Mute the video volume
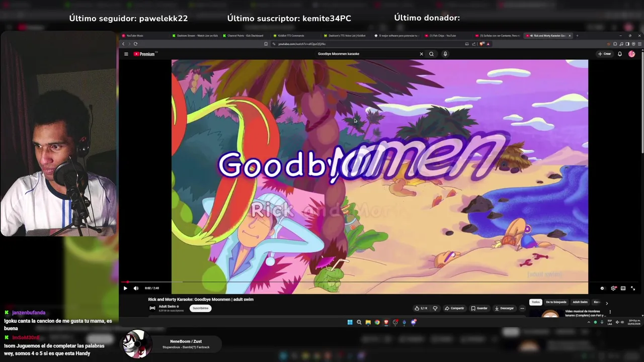Image resolution: width=644 pixels, height=362 pixels. [136, 288]
